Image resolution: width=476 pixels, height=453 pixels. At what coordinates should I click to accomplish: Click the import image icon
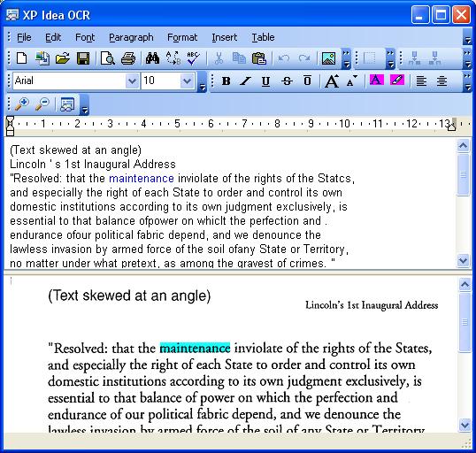pyautogui.click(x=42, y=58)
